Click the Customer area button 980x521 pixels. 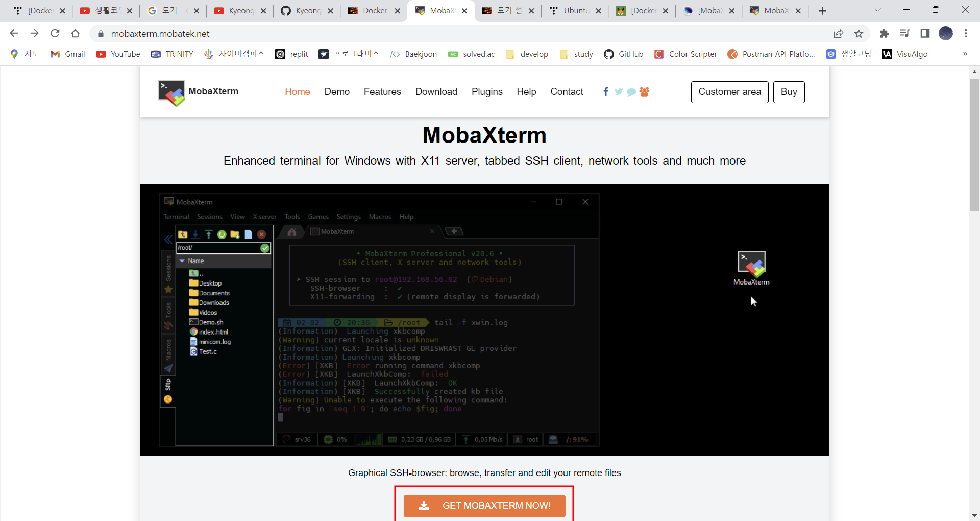[729, 92]
